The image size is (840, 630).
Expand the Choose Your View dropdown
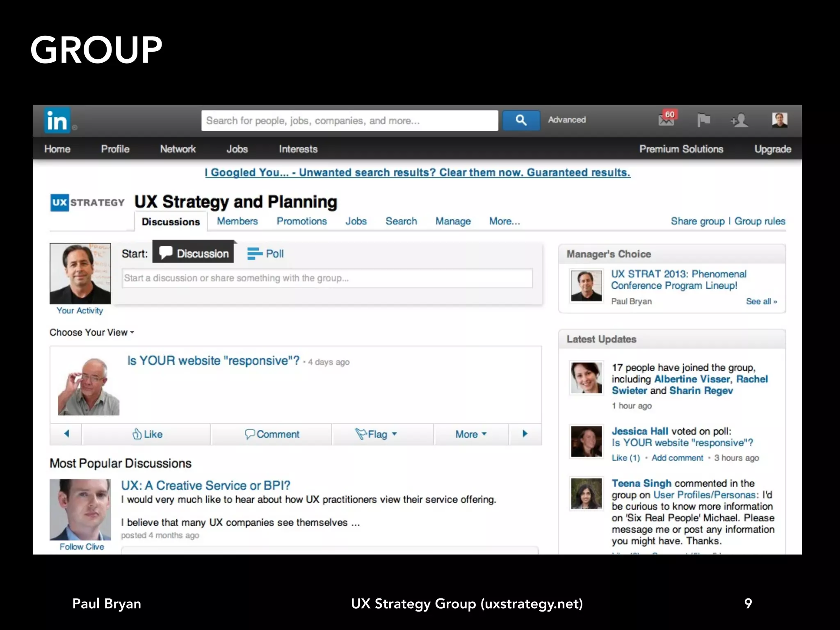pos(92,332)
